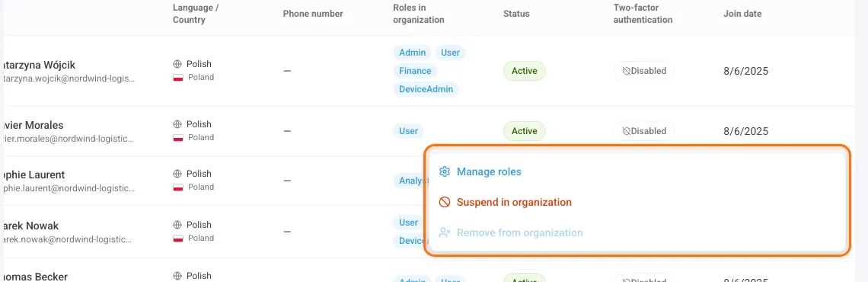This screenshot has width=868, height=282.
Task: Click the Roles in organization column header
Action: click(x=419, y=14)
